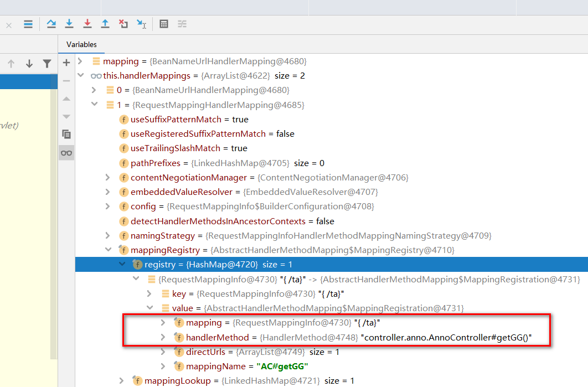The image size is (588, 387).
Task: Select the useSuffixPatternMatch = true row
Action: tap(332, 119)
